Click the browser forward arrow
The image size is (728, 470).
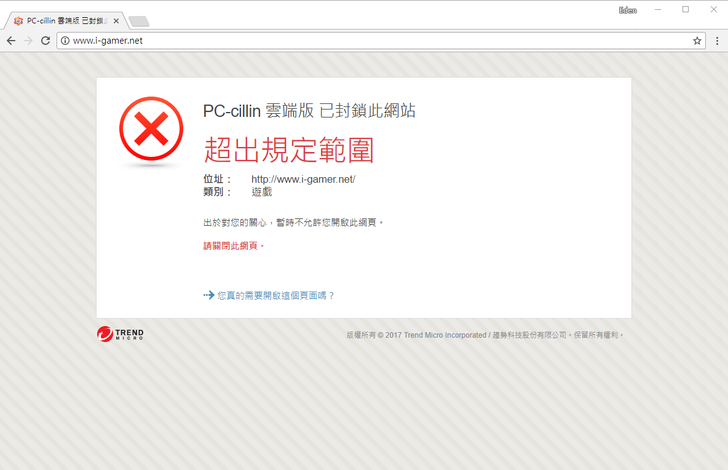[x=28, y=41]
